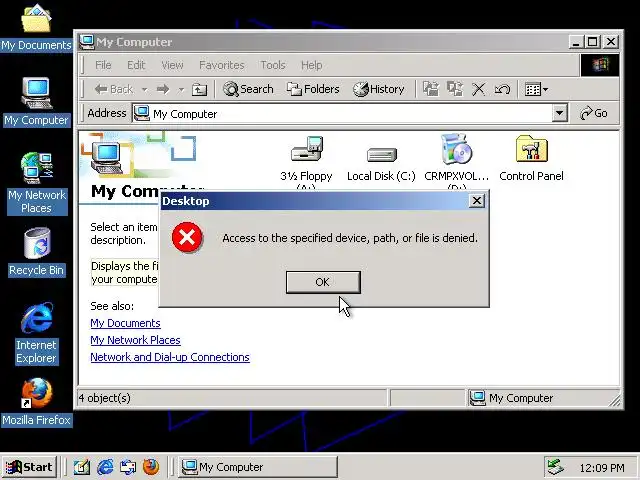Follow the My Network Places link
The height and width of the screenshot is (480, 640).
tap(135, 340)
